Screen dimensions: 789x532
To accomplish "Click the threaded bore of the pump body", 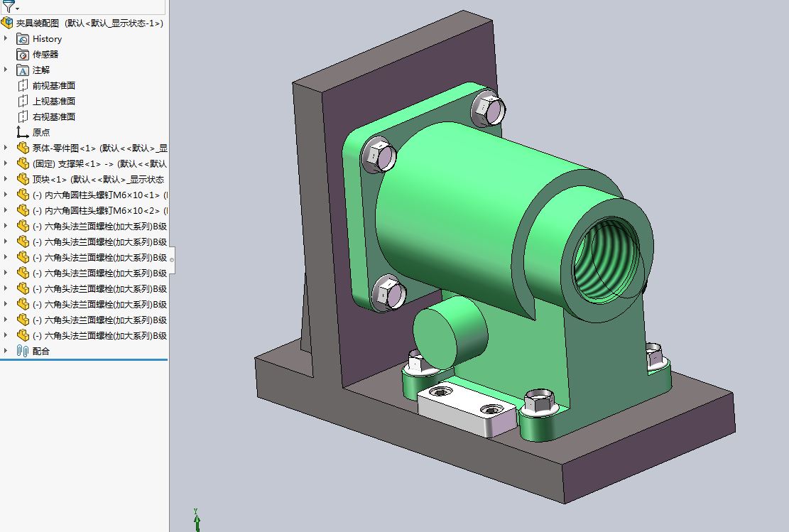I will pyautogui.click(x=606, y=260).
